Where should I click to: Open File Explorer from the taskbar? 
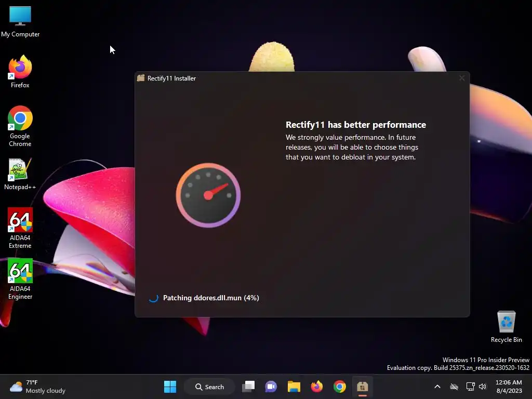[294, 387]
